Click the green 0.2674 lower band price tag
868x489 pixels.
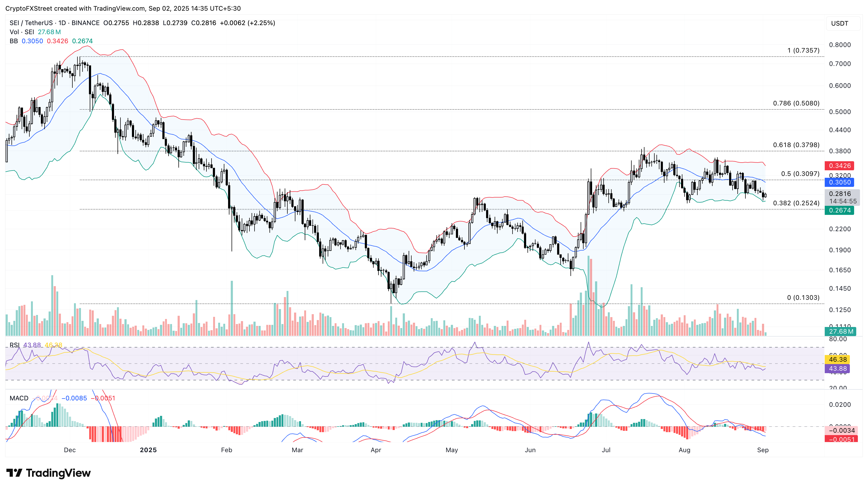point(839,211)
